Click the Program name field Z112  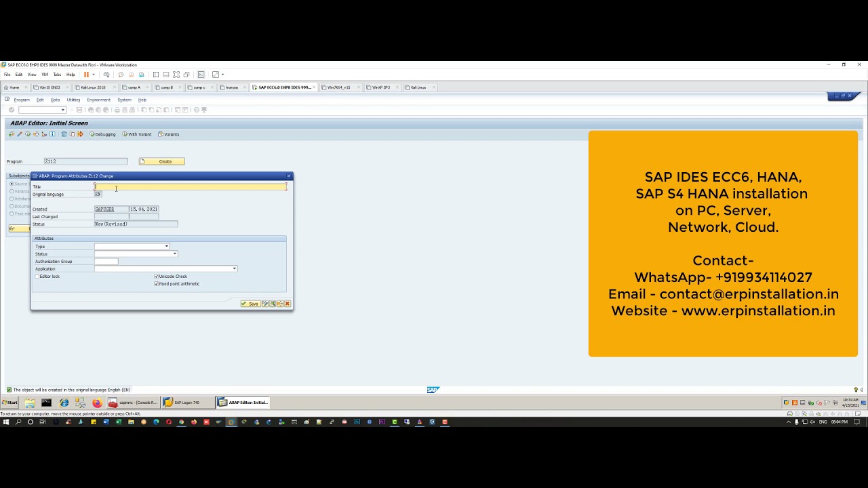coord(85,161)
